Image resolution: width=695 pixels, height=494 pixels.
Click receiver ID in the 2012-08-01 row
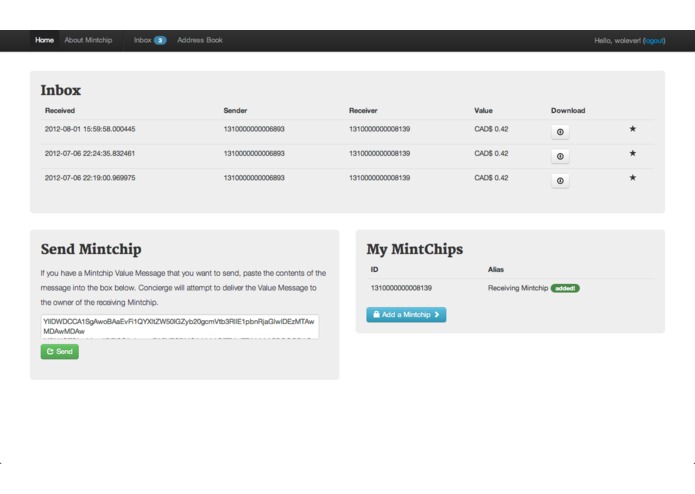coord(379,129)
